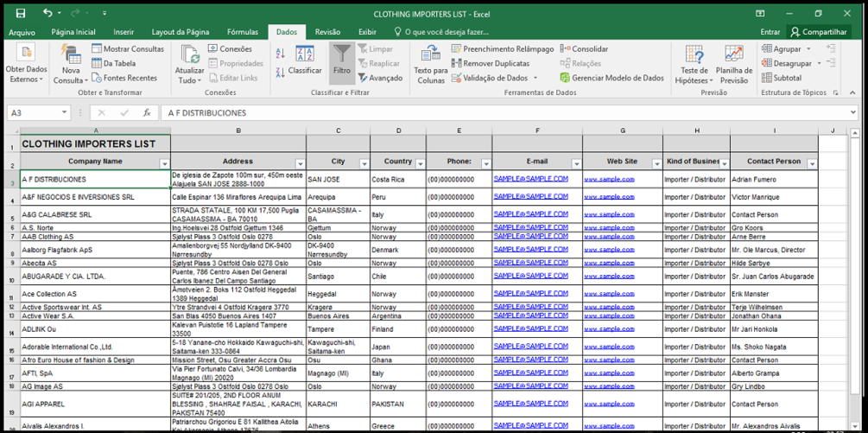Image resolution: width=868 pixels, height=433 pixels.
Task: Click Preenchimento Relâmpago
Action: coord(502,48)
